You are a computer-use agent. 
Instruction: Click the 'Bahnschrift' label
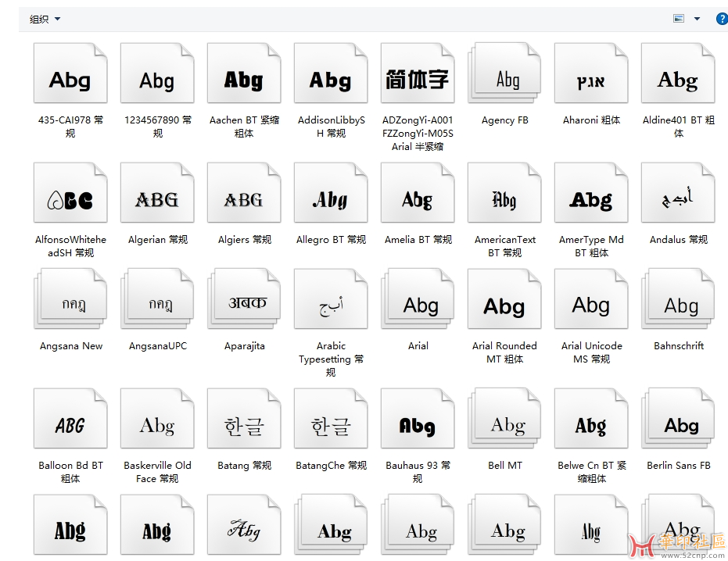click(678, 345)
